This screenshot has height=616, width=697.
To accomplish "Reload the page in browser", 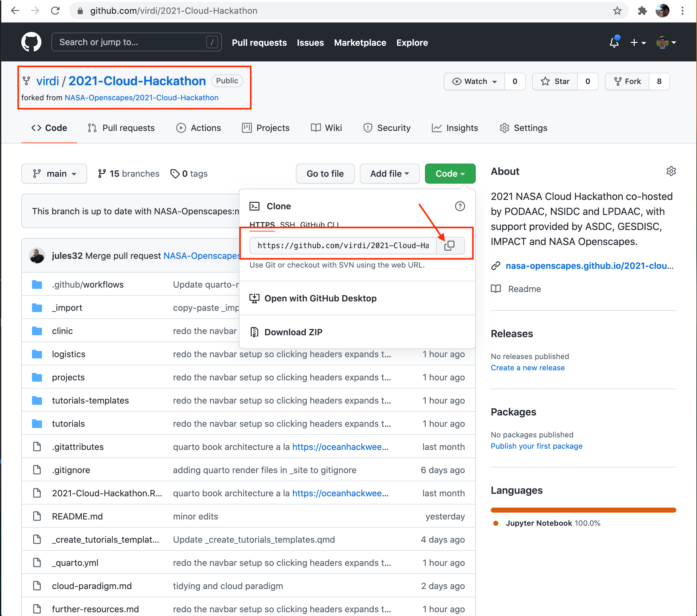I will pos(55,11).
